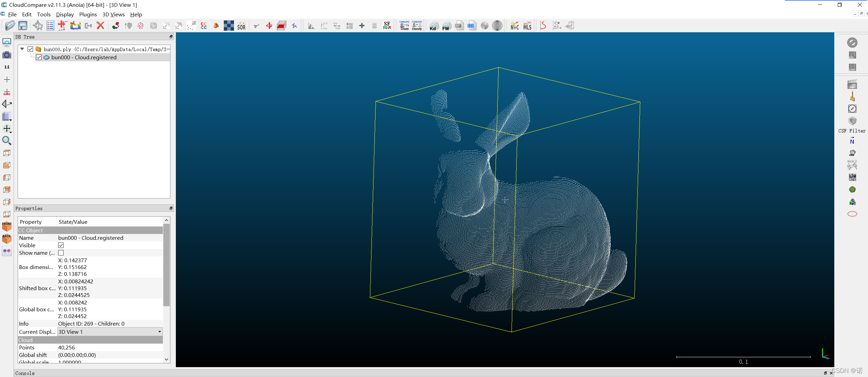This screenshot has width=868, height=377.
Task: Click the Properties panel scroll down arrow
Action: point(166,359)
